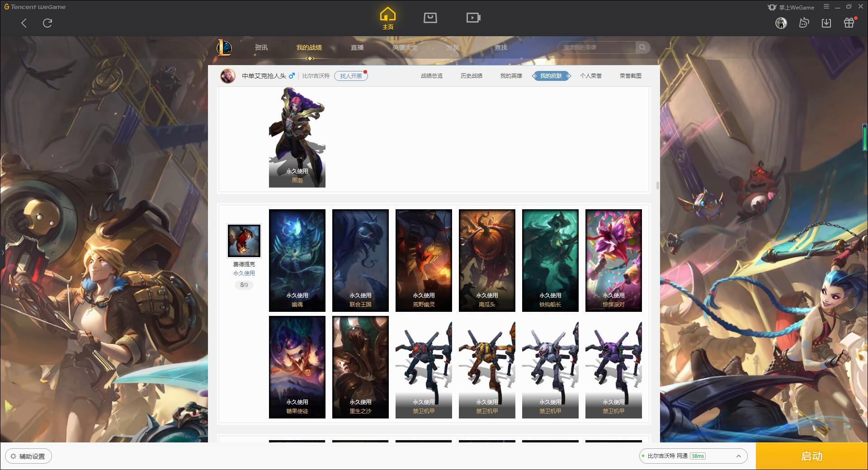Open the 费德提克 champion portrait icon
The width and height of the screenshot is (868, 470).
(x=244, y=241)
